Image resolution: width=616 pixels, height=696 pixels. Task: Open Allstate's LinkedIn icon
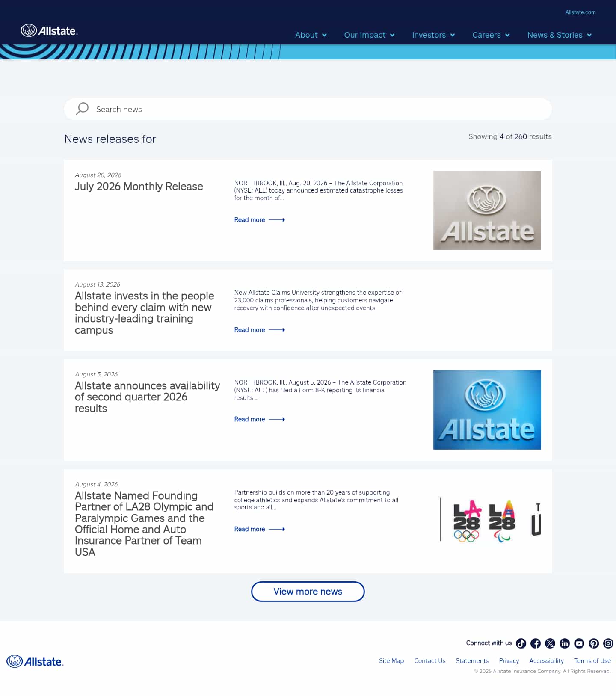(565, 643)
